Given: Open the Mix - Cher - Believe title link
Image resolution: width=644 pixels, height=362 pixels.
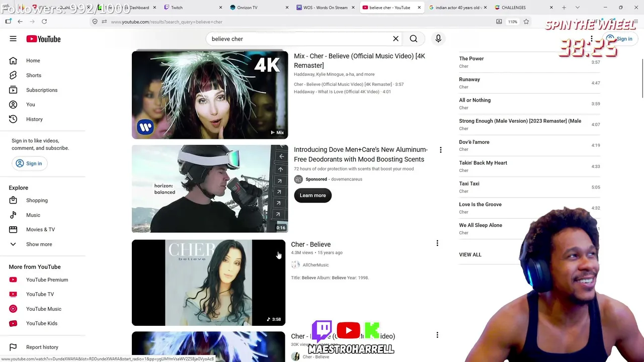Looking at the screenshot, I should tap(359, 61).
